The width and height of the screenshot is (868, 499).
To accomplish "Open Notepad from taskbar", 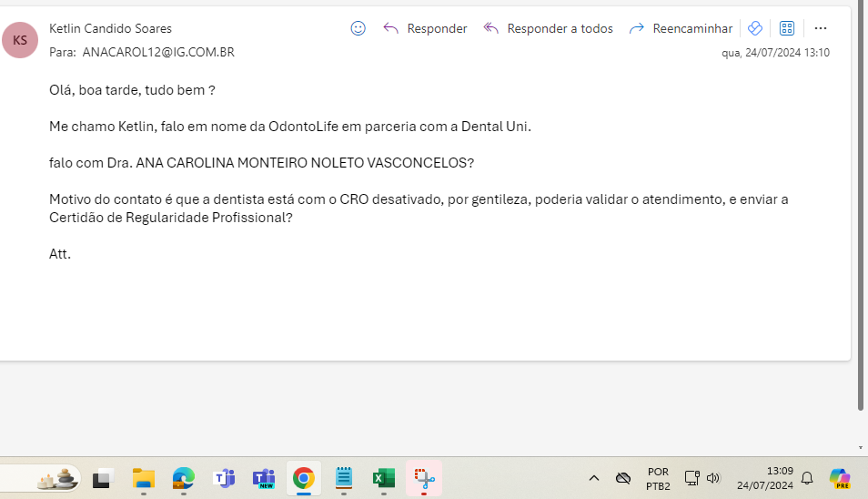I will click(x=344, y=478).
